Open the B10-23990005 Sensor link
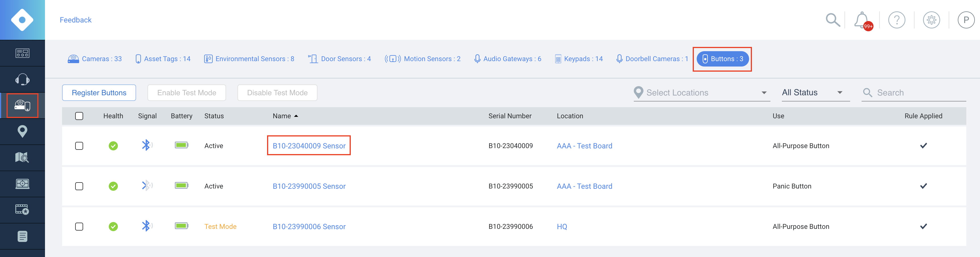 click(x=309, y=186)
